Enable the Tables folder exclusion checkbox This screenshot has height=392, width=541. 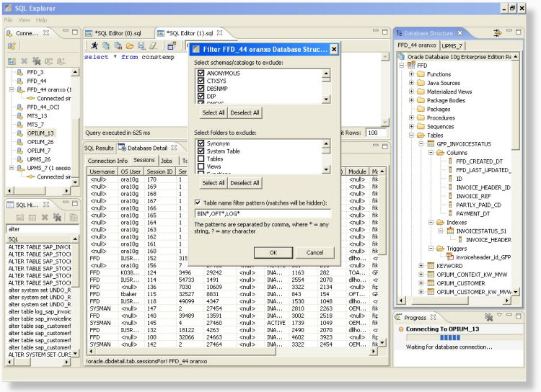click(201, 159)
